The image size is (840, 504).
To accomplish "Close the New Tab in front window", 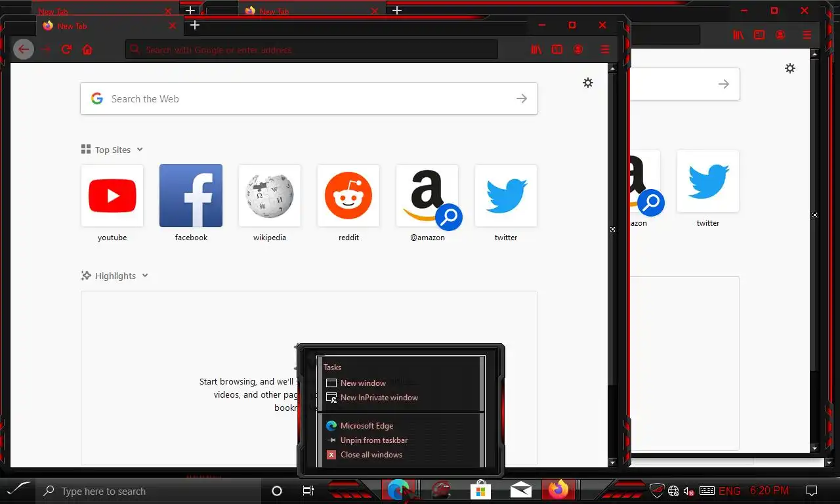I will point(173,26).
